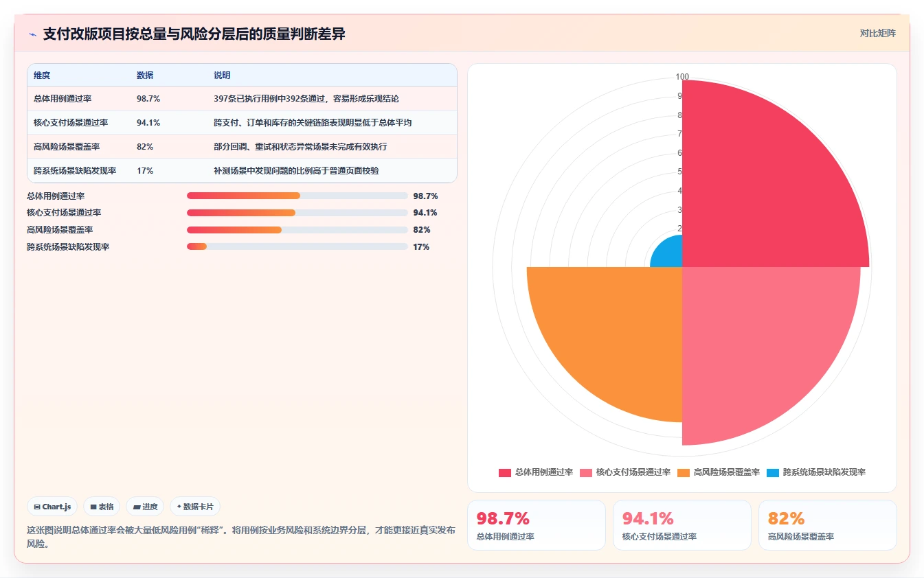The height and width of the screenshot is (578, 924).
Task: Click the Chart.js tag chip
Action: pos(53,507)
